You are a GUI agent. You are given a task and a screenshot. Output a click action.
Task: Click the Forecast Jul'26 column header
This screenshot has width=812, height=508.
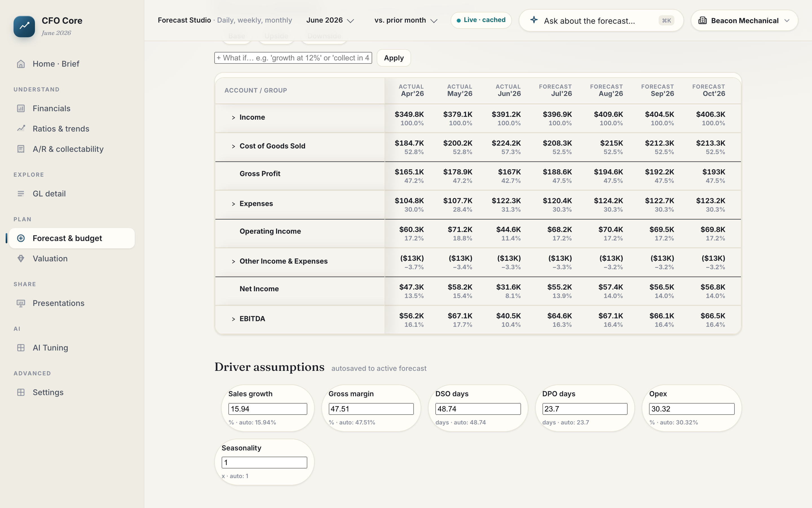(x=555, y=90)
